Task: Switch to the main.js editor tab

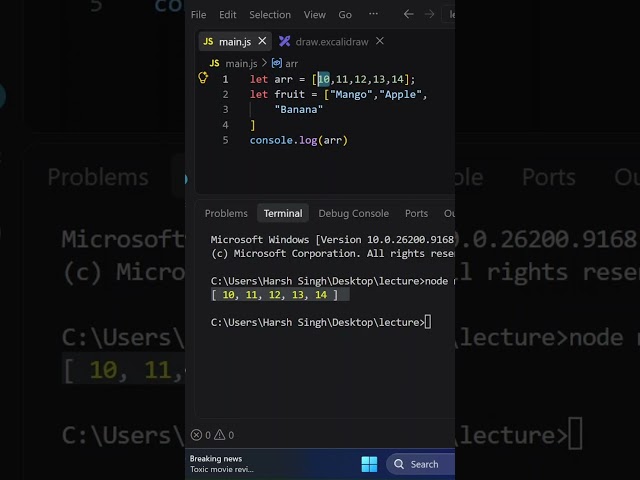Action: click(235, 42)
